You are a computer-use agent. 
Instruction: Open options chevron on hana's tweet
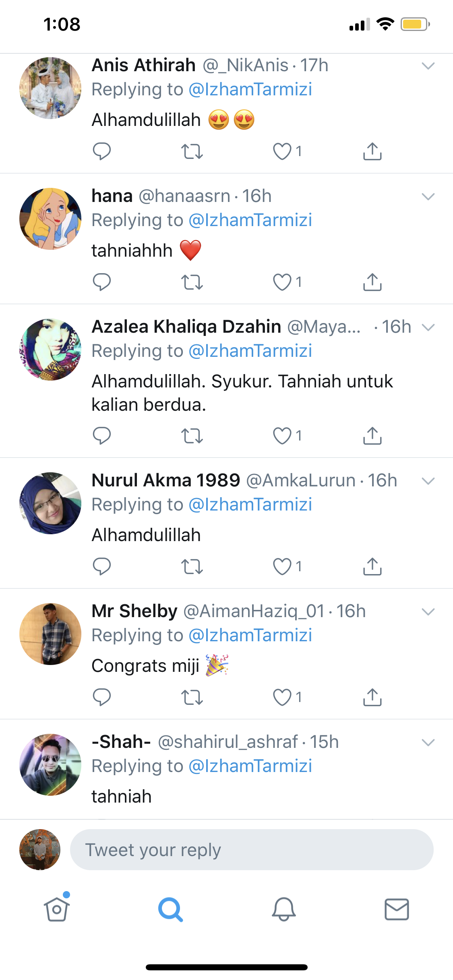[x=428, y=196]
